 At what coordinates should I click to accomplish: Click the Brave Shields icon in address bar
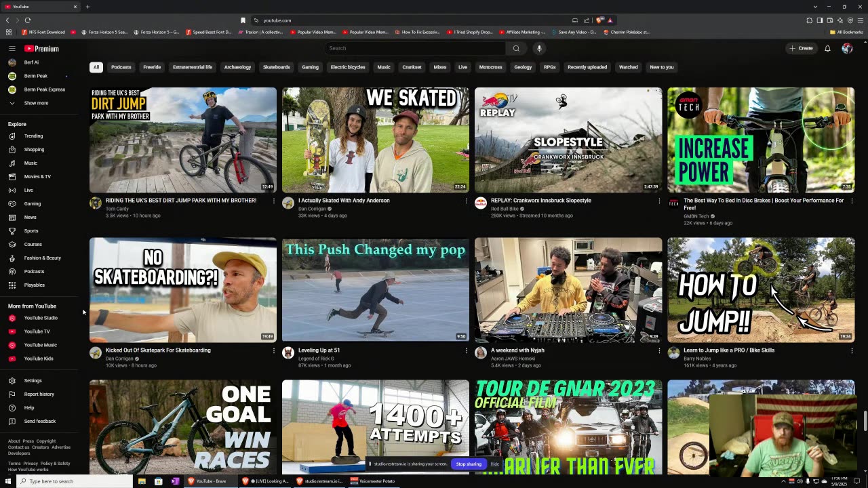coord(599,20)
